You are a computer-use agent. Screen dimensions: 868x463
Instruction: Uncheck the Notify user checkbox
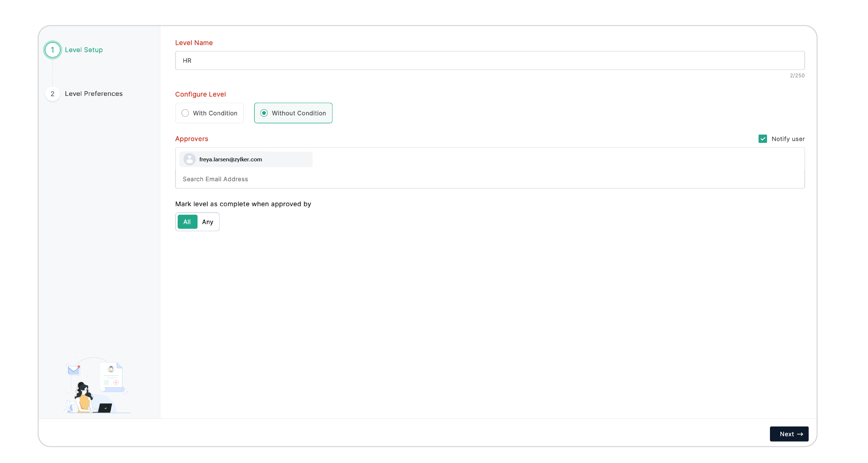[763, 139]
